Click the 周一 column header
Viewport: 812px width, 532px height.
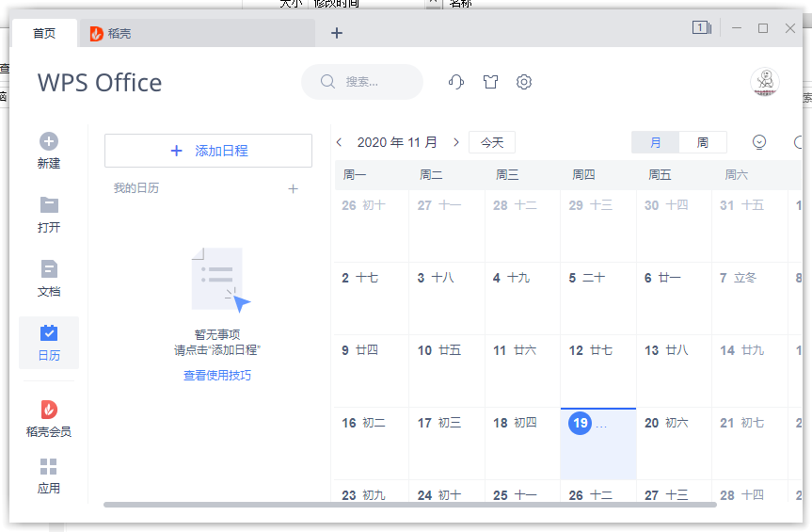(x=355, y=175)
